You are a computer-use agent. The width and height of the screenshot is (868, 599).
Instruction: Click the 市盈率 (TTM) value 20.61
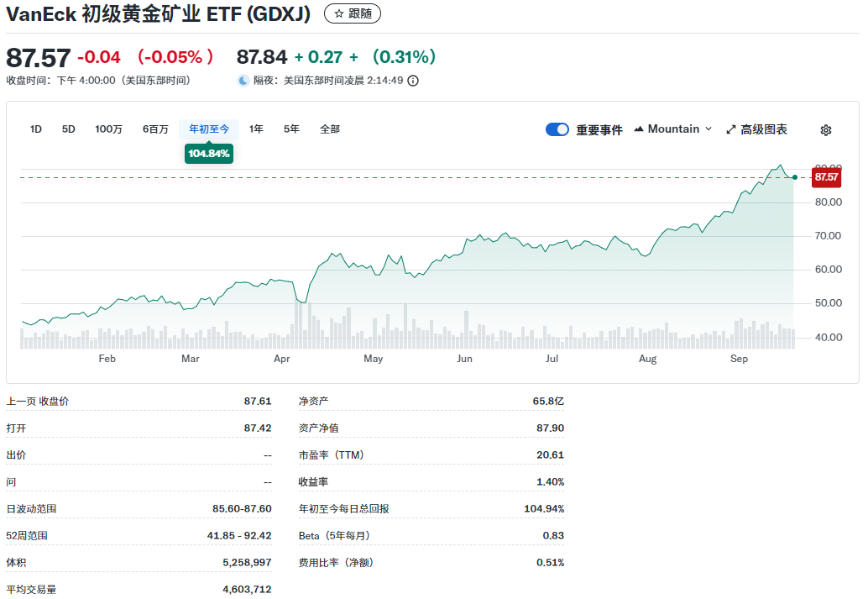(x=550, y=455)
